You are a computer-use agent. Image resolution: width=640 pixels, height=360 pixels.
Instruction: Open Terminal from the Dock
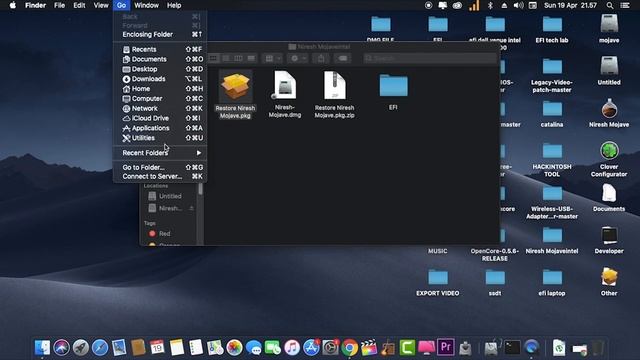pos(512,347)
